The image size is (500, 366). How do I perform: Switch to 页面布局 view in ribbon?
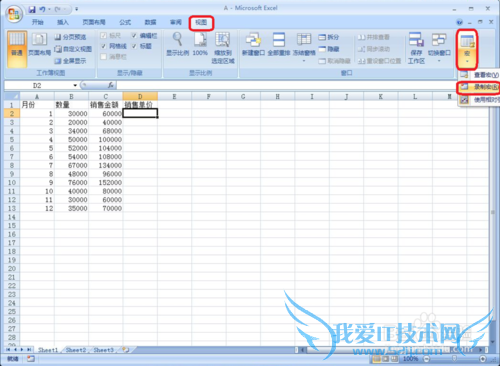pos(39,44)
